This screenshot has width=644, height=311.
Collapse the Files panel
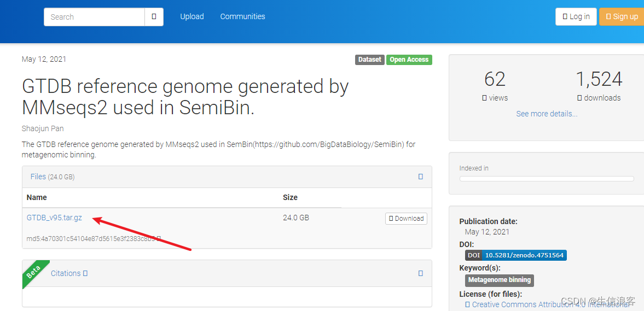420,177
